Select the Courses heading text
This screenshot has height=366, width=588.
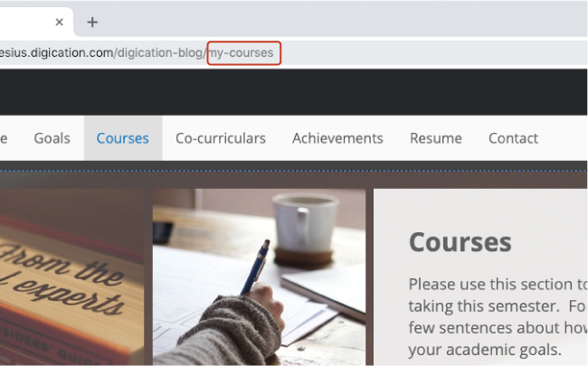click(x=460, y=242)
